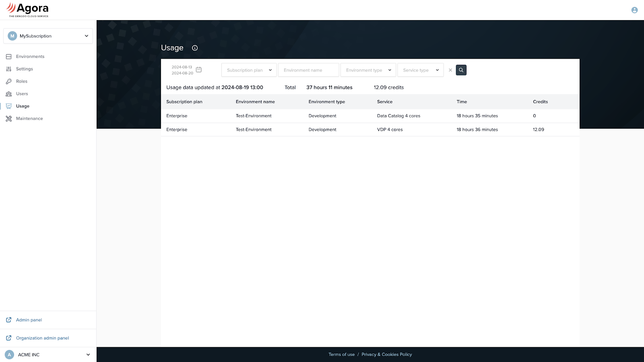Open Privacy & Cookies Policy link
The height and width of the screenshot is (362, 644).
point(387,355)
